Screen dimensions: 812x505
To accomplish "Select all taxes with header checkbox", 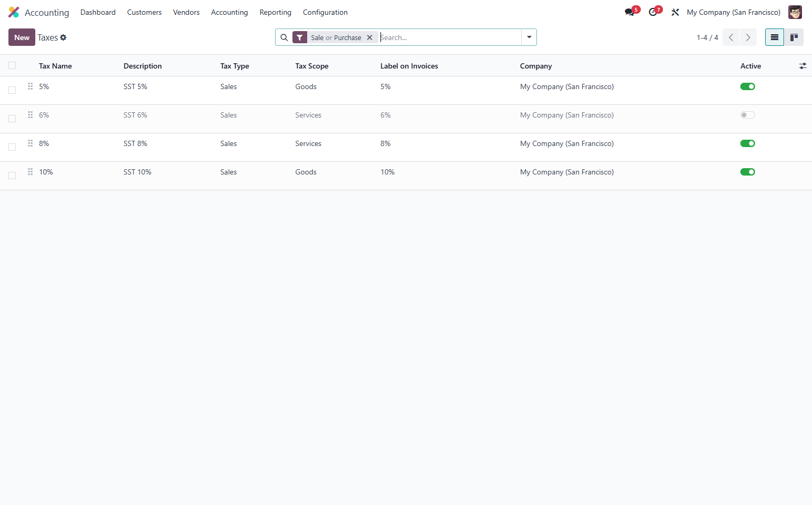I will 12,65.
